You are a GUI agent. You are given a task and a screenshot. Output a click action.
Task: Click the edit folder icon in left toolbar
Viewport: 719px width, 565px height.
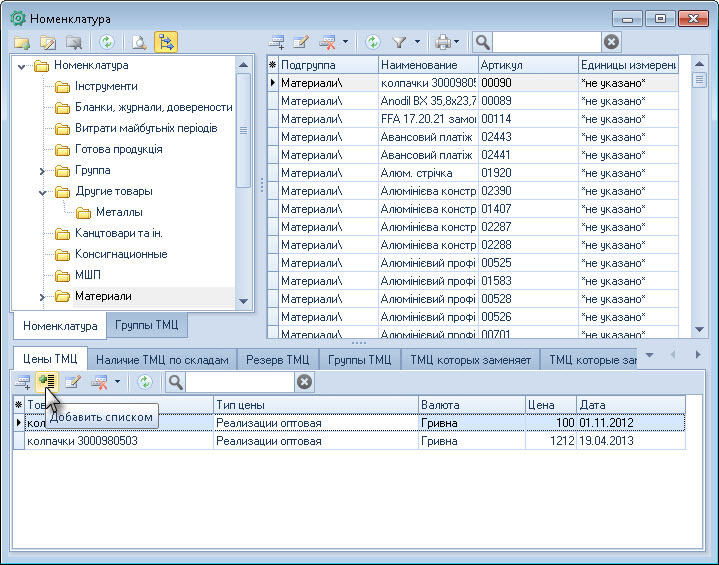48,43
